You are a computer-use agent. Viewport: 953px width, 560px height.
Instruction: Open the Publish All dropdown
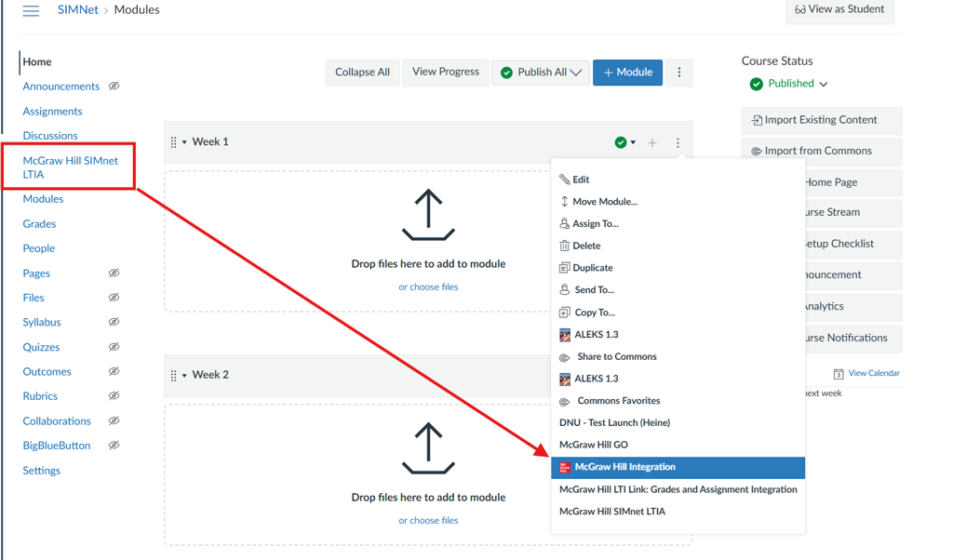(x=541, y=73)
